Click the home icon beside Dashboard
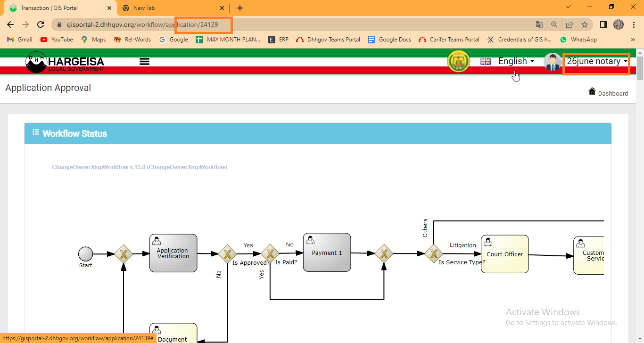The width and height of the screenshot is (644, 343). 592,91
